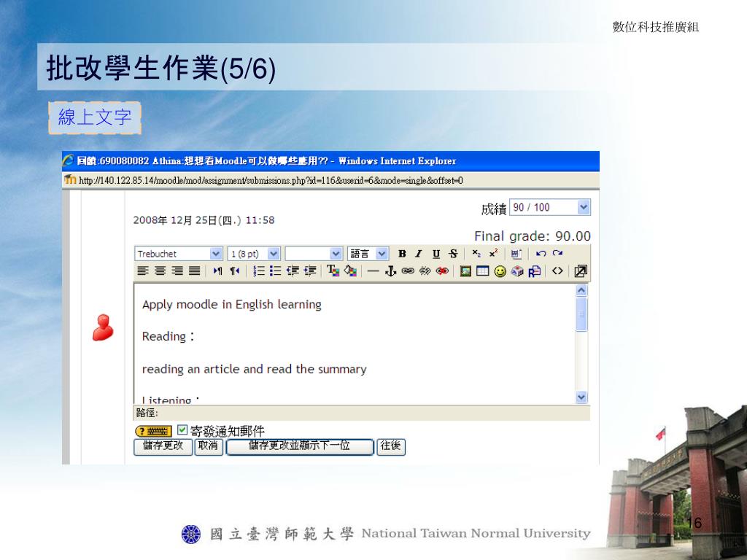Image resolution: width=747 pixels, height=560 pixels.
Task: Increase the indent
Action: pos(309,271)
